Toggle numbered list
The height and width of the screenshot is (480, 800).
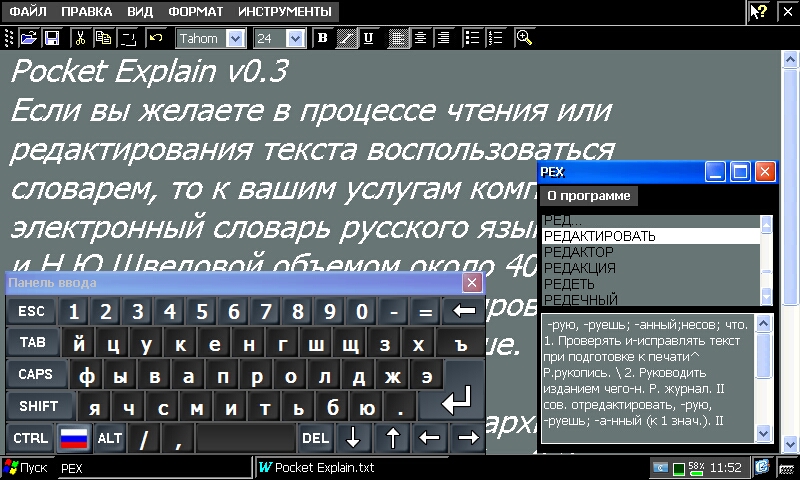(495, 38)
